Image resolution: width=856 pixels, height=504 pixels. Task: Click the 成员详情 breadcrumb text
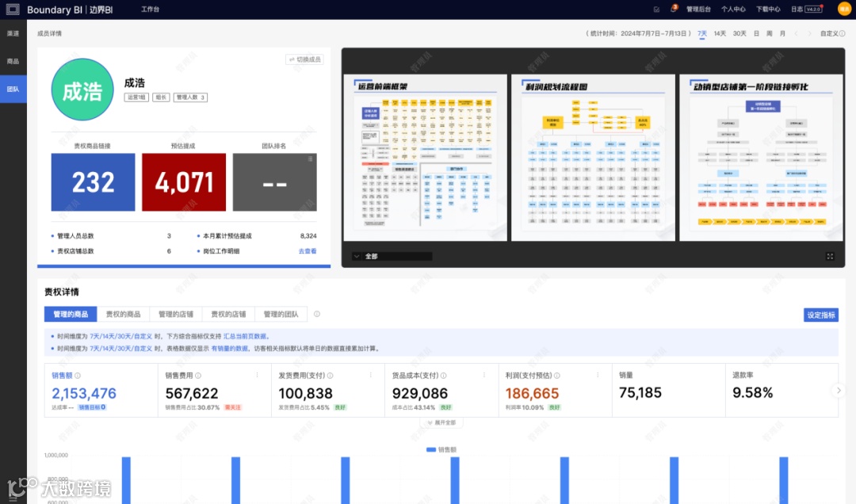pos(49,33)
